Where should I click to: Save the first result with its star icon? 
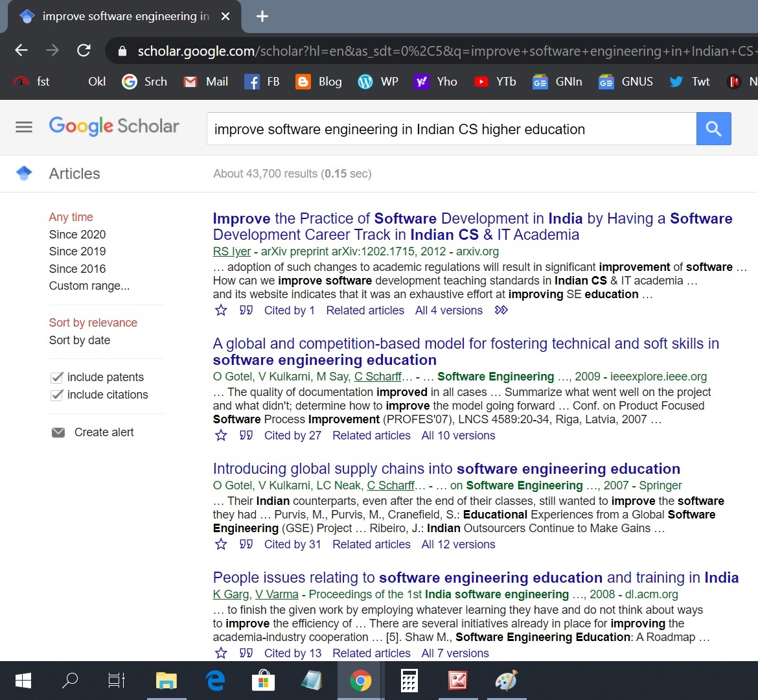pos(221,310)
